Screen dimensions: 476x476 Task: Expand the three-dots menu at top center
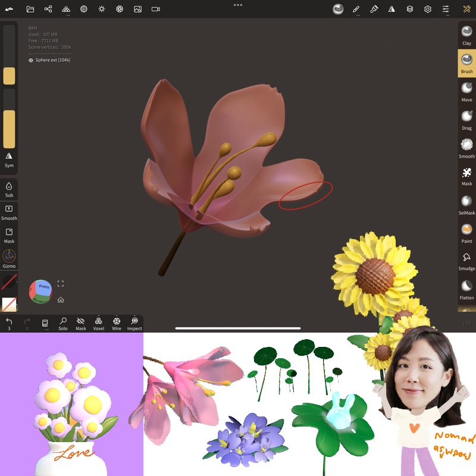pyautogui.click(x=238, y=5)
